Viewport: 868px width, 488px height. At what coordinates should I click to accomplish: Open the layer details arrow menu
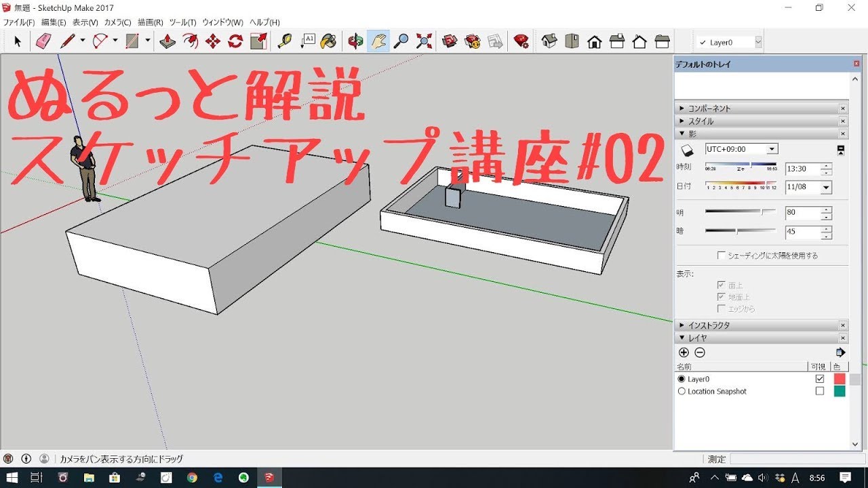(841, 352)
